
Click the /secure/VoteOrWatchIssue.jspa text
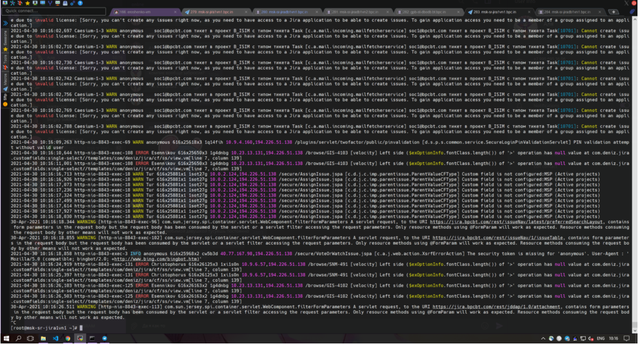[334, 253]
